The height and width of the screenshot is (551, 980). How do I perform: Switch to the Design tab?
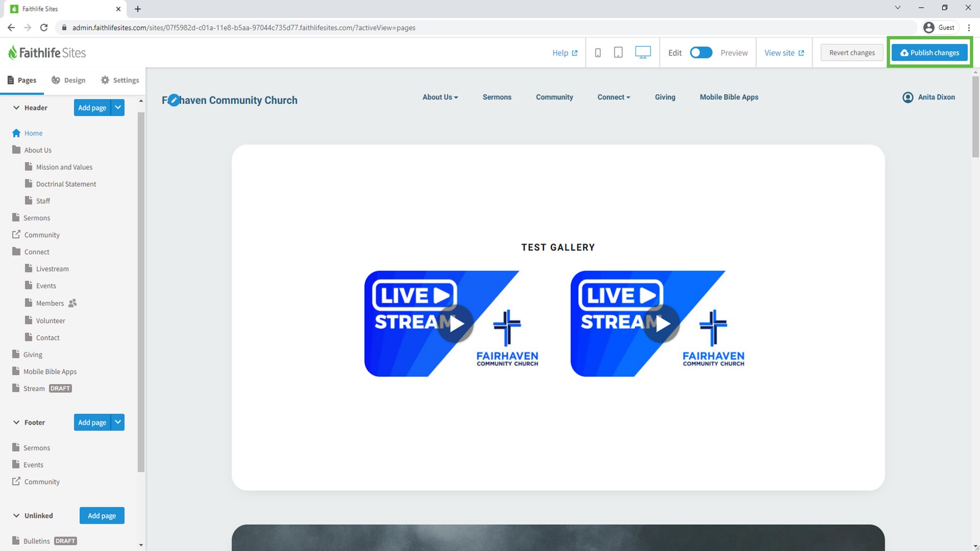coord(68,80)
